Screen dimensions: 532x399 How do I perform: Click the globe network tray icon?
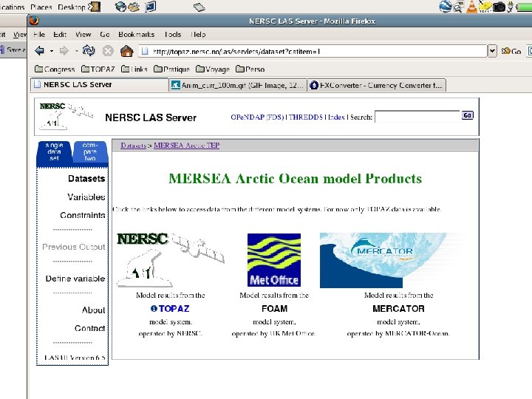click(x=445, y=7)
